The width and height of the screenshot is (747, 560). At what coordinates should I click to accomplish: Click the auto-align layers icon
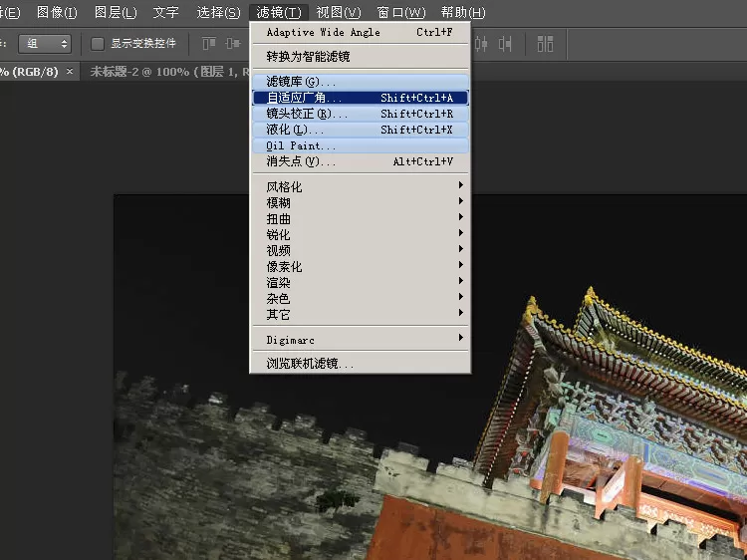(x=545, y=44)
